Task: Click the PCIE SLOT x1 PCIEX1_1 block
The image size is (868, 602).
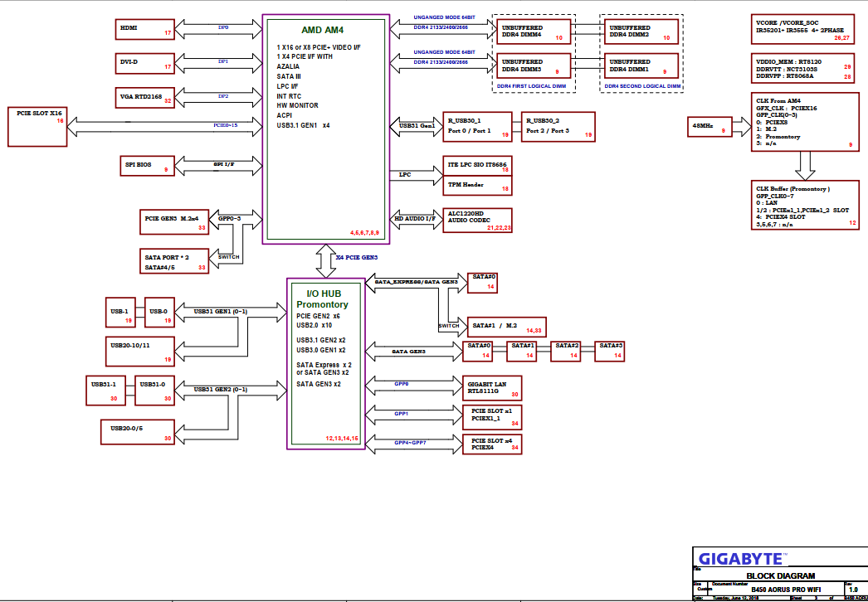Action: point(492,417)
